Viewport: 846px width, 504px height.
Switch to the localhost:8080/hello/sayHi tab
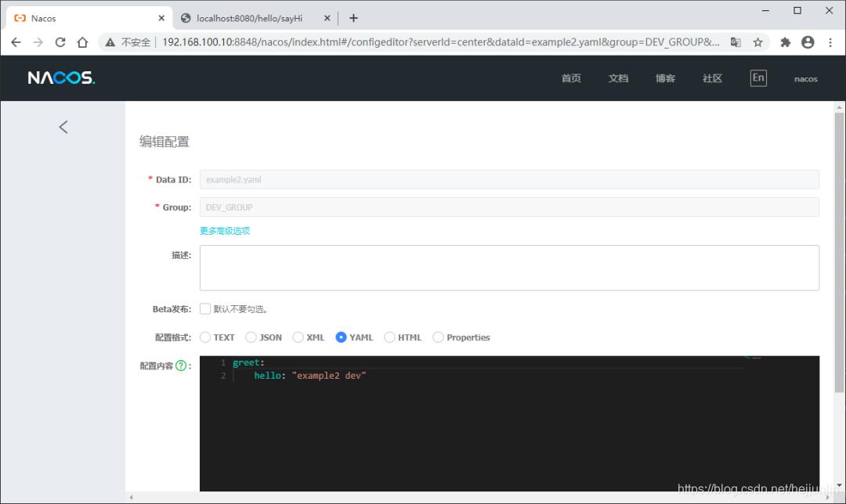[x=255, y=18]
